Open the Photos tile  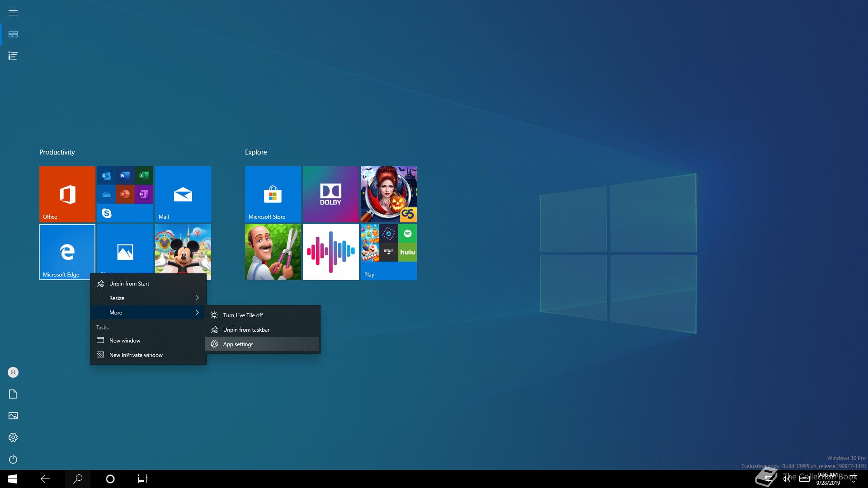click(125, 249)
